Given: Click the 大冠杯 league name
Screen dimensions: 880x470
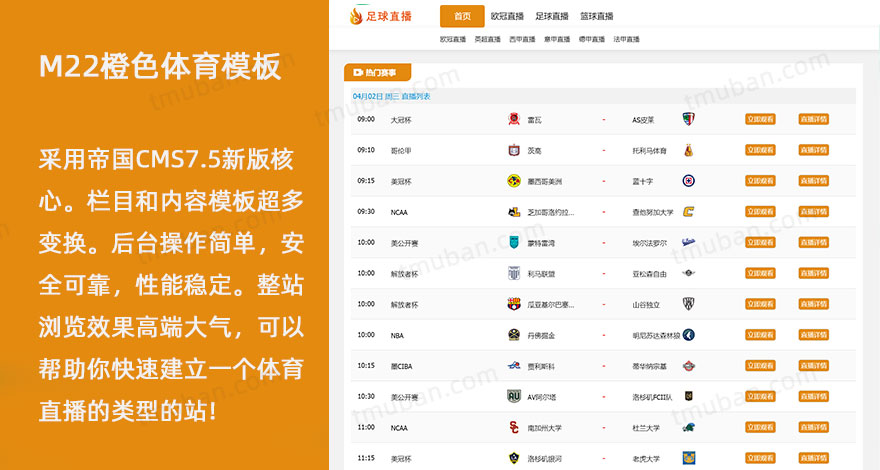Looking at the screenshot, I should 401,120.
